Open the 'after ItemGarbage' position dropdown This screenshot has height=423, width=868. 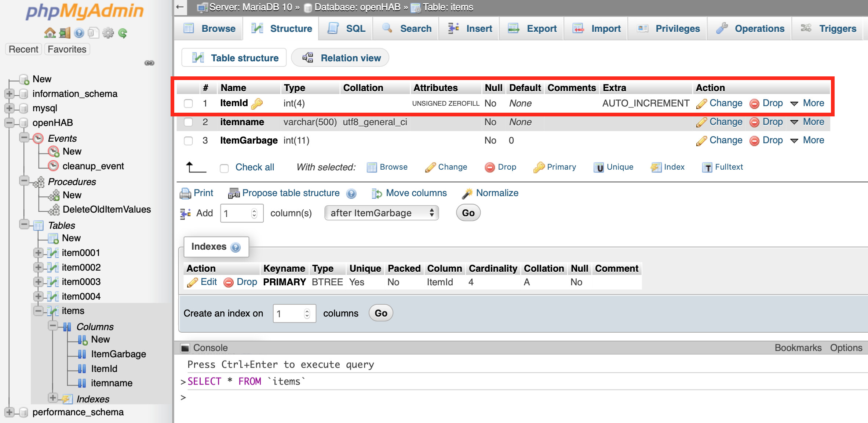coord(381,213)
